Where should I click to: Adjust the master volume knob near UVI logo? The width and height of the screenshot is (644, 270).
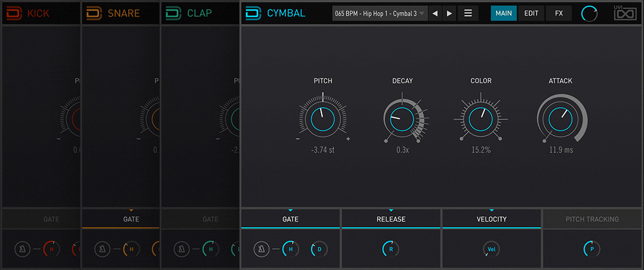click(589, 14)
